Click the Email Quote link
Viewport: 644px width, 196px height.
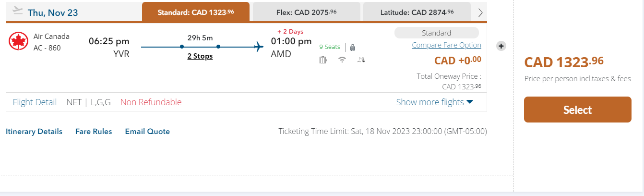pyautogui.click(x=147, y=131)
